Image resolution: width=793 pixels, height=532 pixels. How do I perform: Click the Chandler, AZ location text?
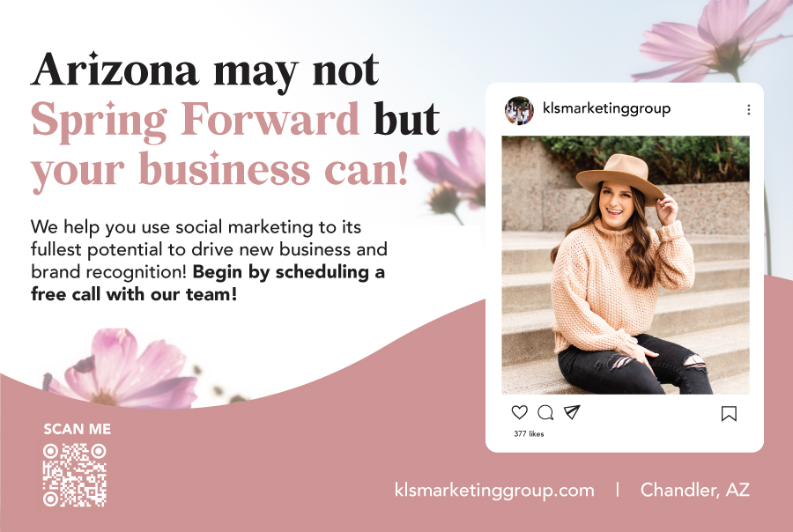[695, 490]
